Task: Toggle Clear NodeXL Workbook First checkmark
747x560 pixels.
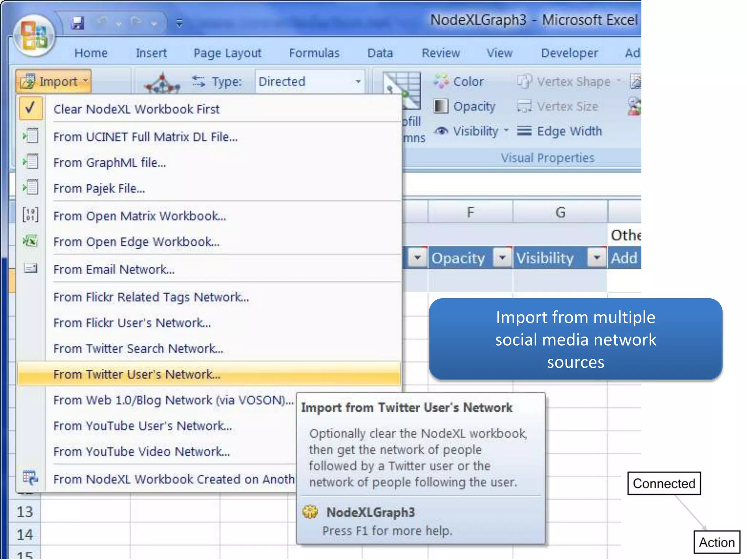Action: (31, 108)
